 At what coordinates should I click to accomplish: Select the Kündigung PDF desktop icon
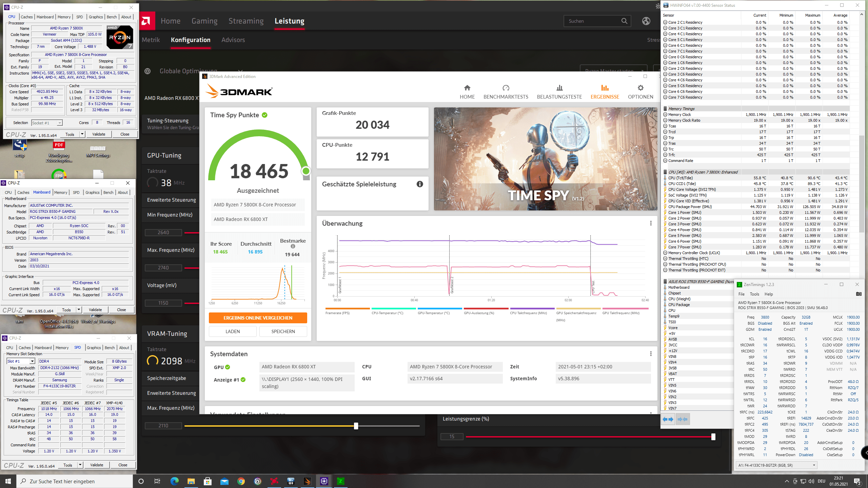pos(59,151)
